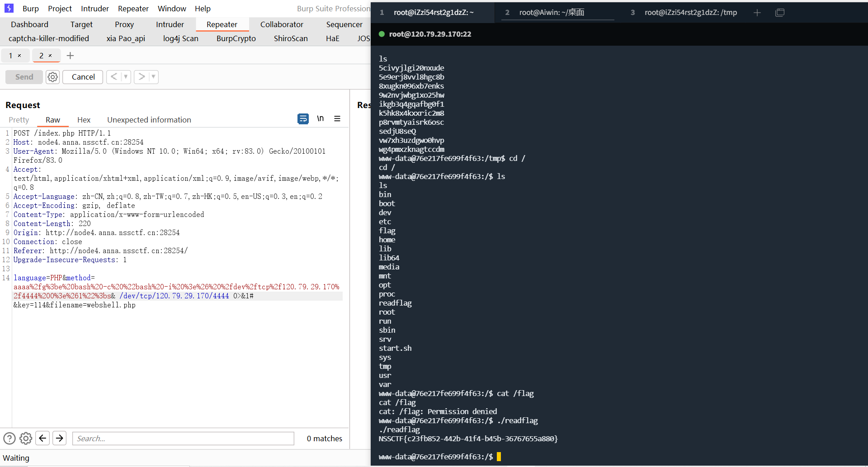Toggle the word wrap icon in Request panel
This screenshot has width=868, height=467.
tap(303, 119)
